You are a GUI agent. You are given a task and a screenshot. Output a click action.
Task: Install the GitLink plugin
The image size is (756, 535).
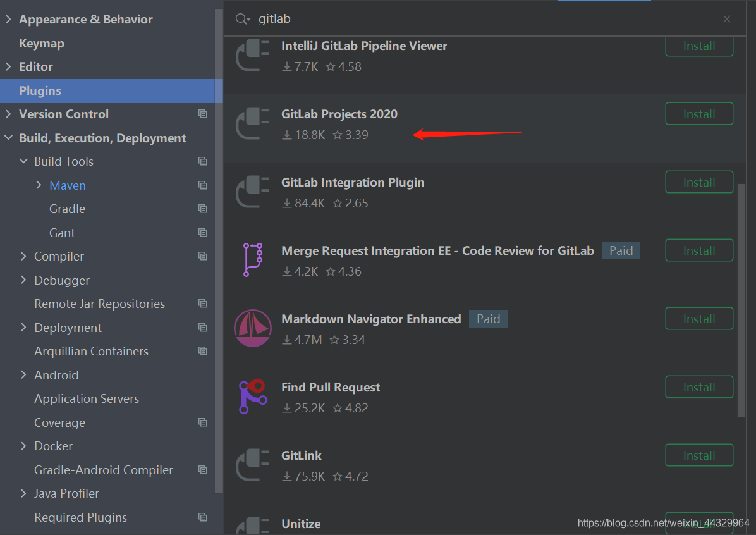pyautogui.click(x=699, y=455)
